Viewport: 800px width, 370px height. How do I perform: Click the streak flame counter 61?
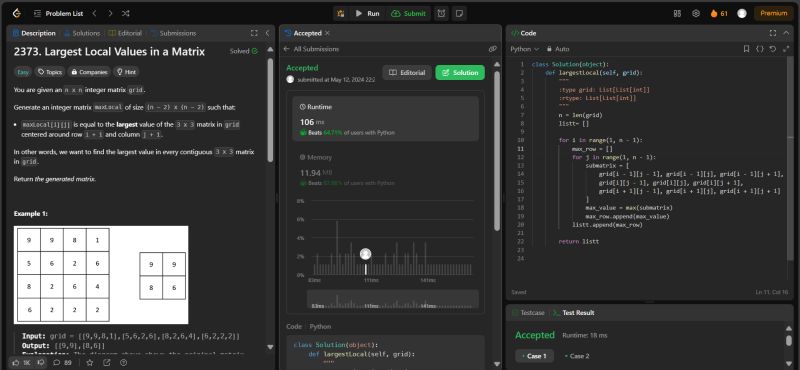(x=719, y=14)
